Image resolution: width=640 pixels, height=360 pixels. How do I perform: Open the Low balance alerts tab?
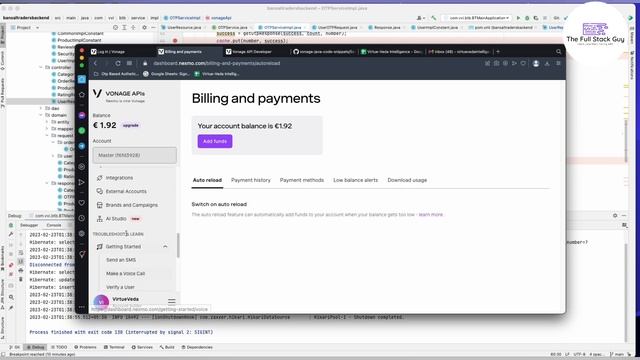point(356,180)
